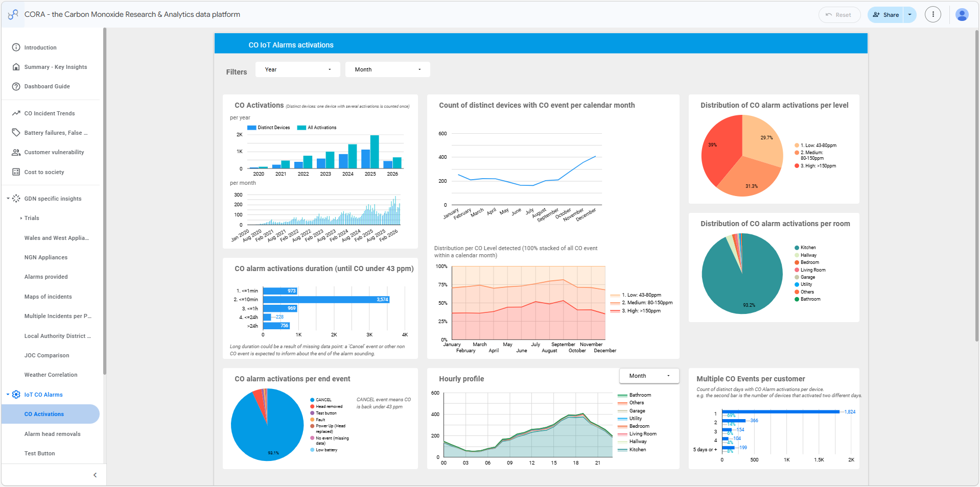Screen dimensions: 980x487
Task: Click the Share button
Action: 886,15
